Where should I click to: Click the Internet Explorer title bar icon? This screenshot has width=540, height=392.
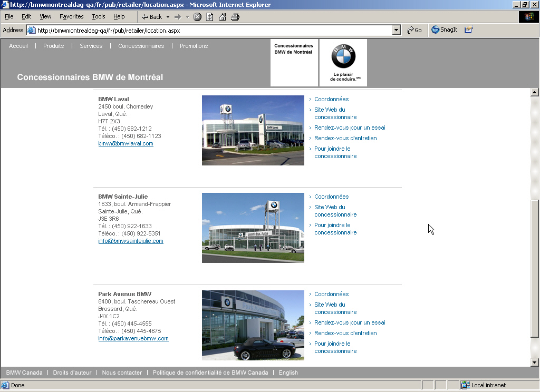5,4
